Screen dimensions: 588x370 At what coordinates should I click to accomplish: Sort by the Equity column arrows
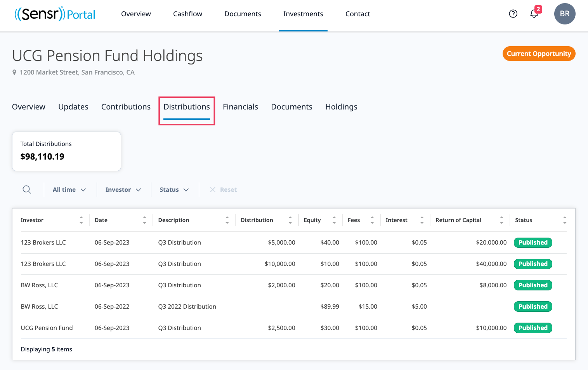[x=334, y=220]
